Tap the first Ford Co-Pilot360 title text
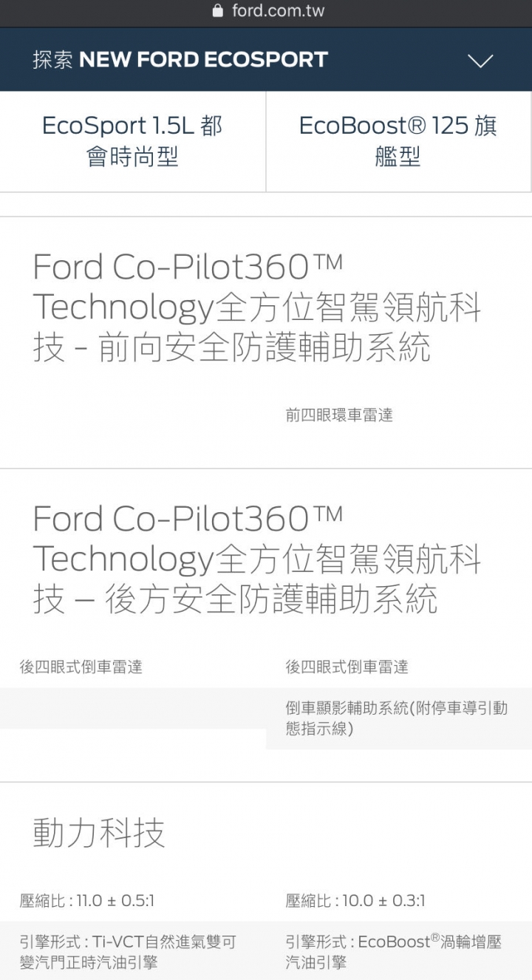The width and height of the screenshot is (532, 980). coord(188,267)
